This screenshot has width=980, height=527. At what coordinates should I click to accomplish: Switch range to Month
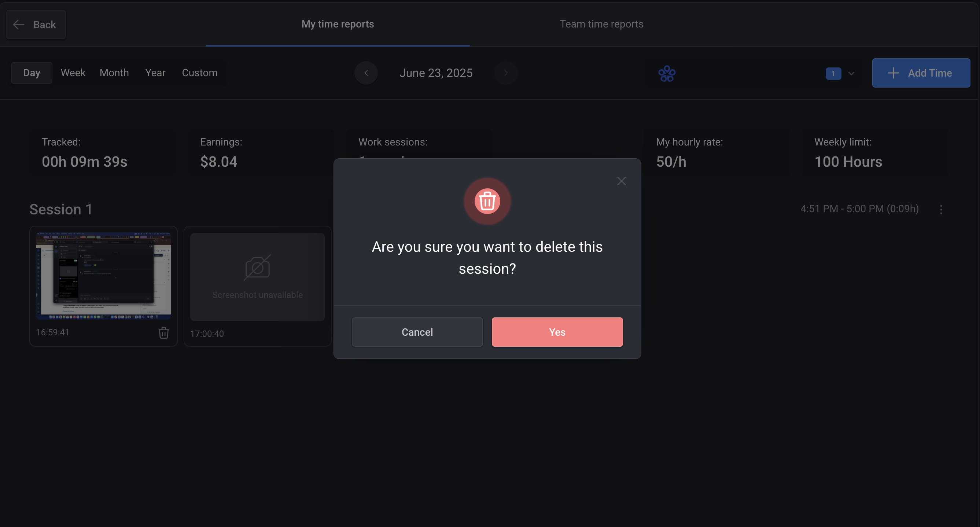[x=114, y=73]
